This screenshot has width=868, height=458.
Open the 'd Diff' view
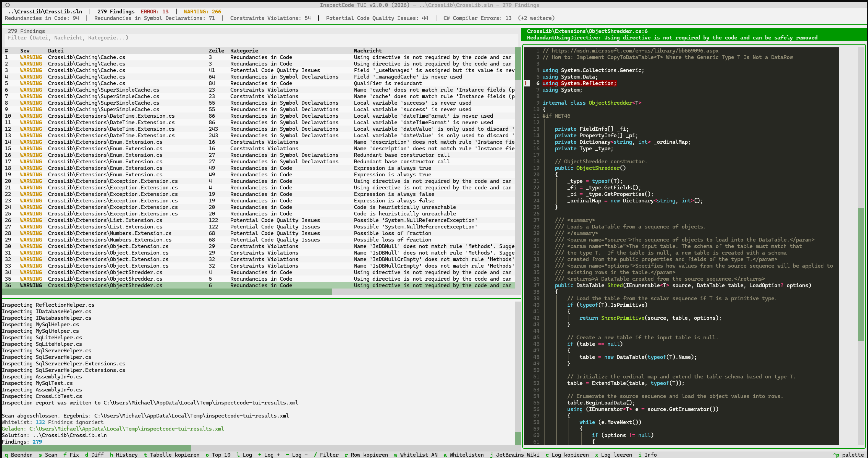pos(94,455)
